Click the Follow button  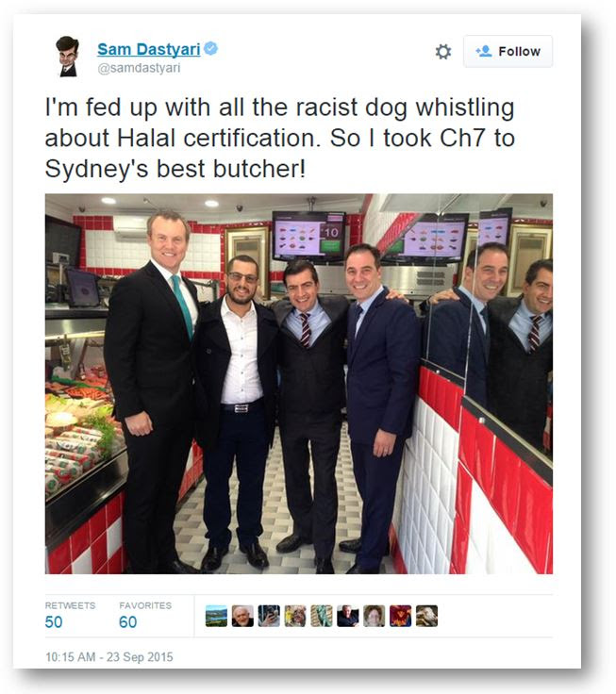tap(508, 51)
